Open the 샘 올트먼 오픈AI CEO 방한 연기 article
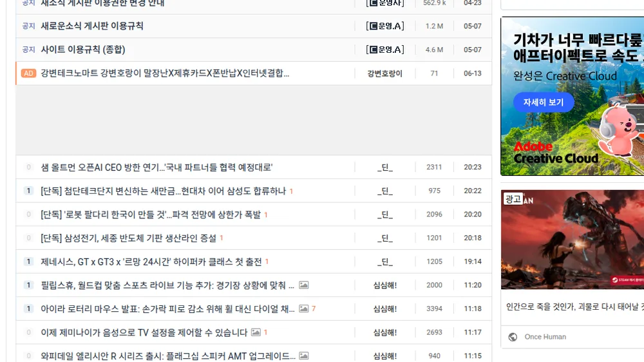 [156, 167]
